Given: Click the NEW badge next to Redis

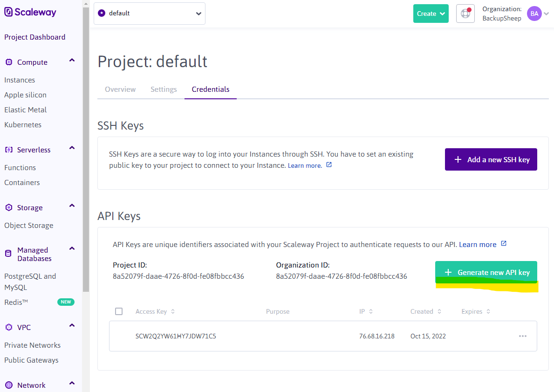Looking at the screenshot, I should (x=66, y=302).
